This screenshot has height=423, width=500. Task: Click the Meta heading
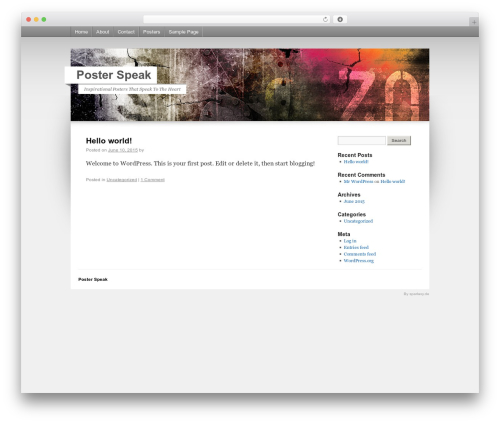344,234
